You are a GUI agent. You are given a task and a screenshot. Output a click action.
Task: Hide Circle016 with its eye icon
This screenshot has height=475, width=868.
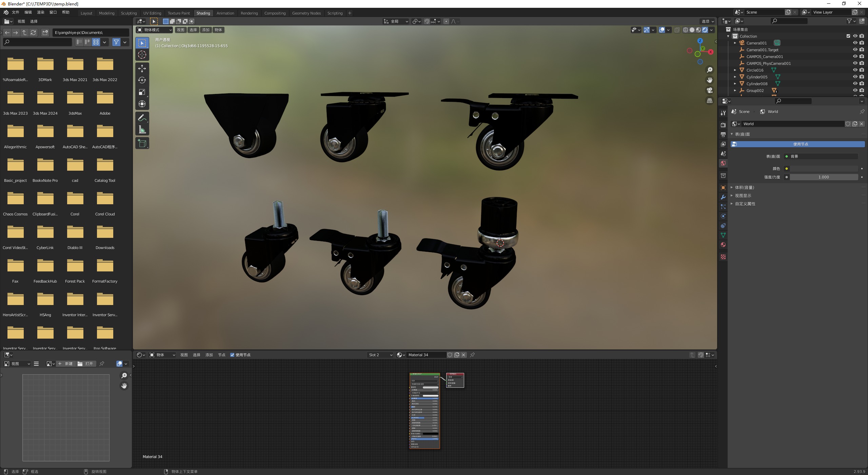tap(855, 70)
